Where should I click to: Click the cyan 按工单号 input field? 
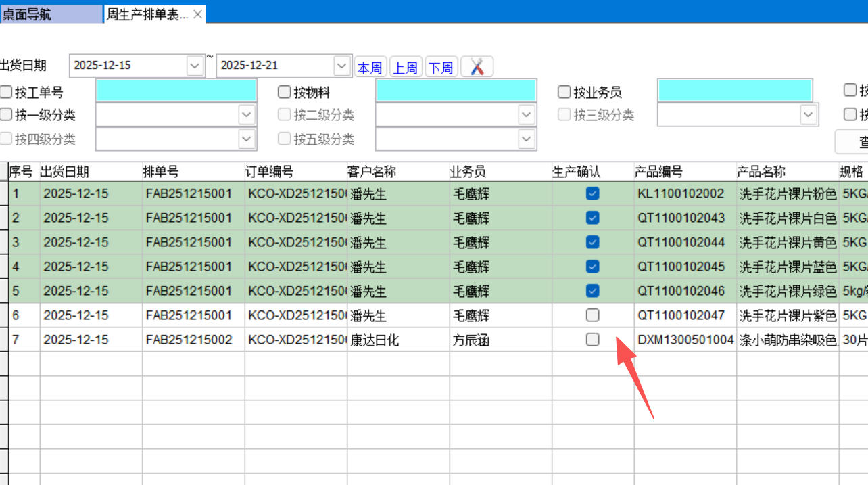[x=176, y=91]
